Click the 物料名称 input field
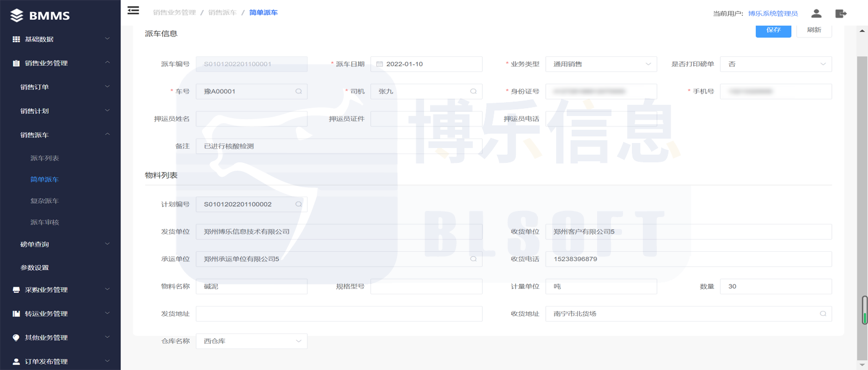Screen dimensions: 868x370 coord(252,287)
